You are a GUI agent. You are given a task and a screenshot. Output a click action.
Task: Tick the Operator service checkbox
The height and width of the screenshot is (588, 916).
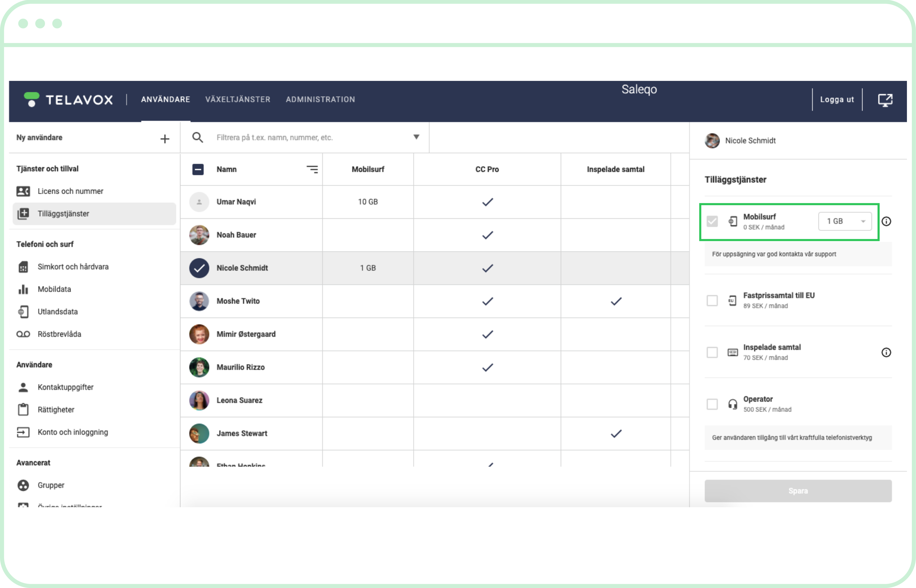point(712,404)
